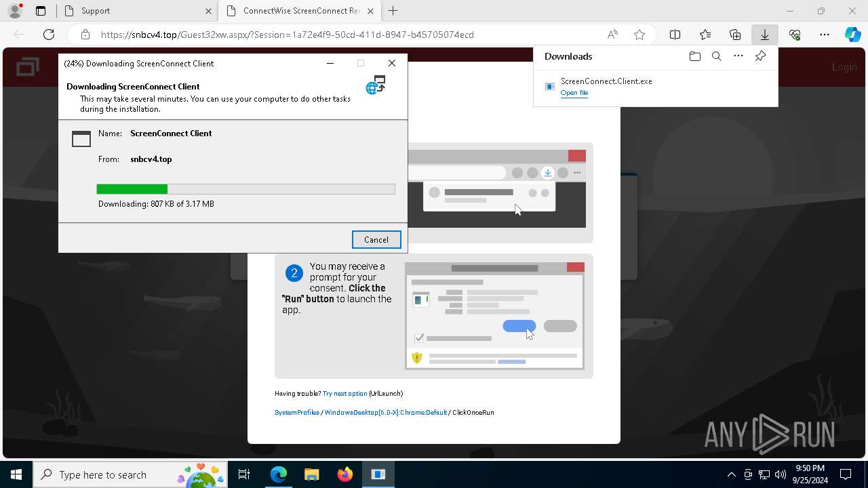Switch to the Support tab
Viewport: 868px width, 488px height.
(x=136, y=11)
